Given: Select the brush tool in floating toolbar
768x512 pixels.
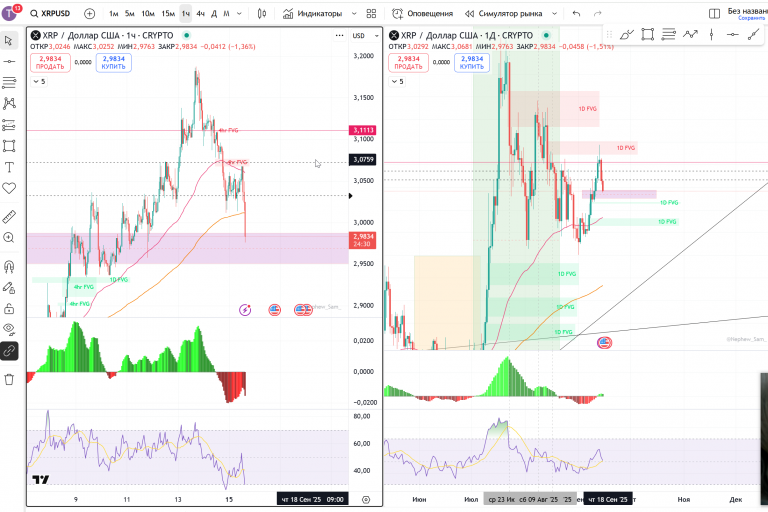Looking at the screenshot, I should [x=626, y=34].
